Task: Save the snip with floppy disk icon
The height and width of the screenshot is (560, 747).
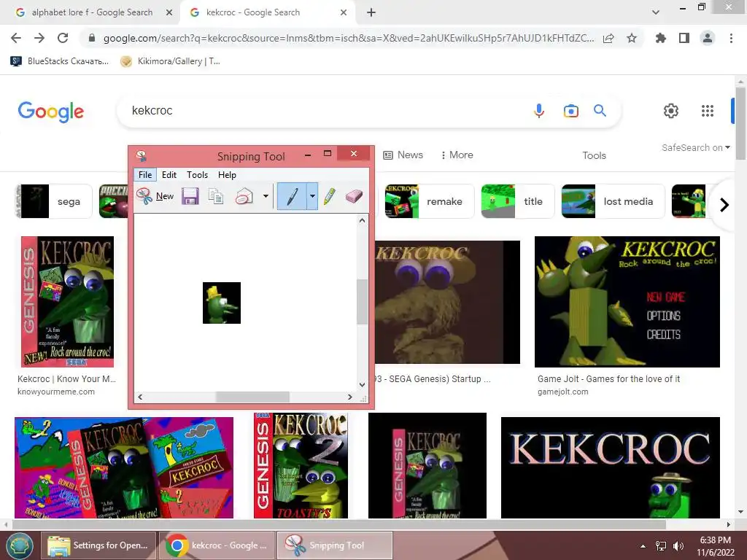Action: coord(190,196)
